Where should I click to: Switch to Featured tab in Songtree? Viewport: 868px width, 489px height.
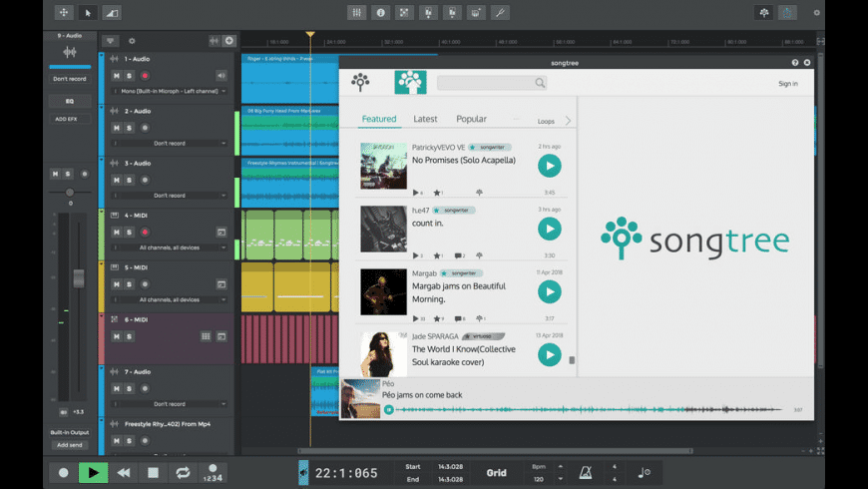pos(379,119)
